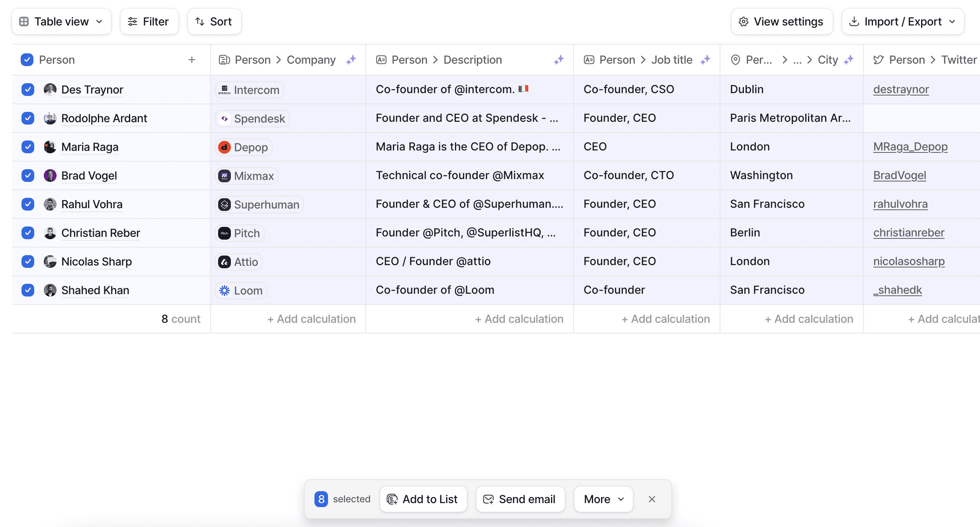Screen dimensions: 980x527
Task: Open the Attio company chip
Action: point(239,262)
